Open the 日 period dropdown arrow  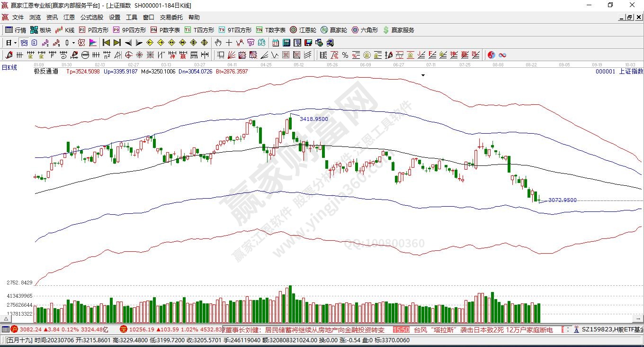point(15,43)
